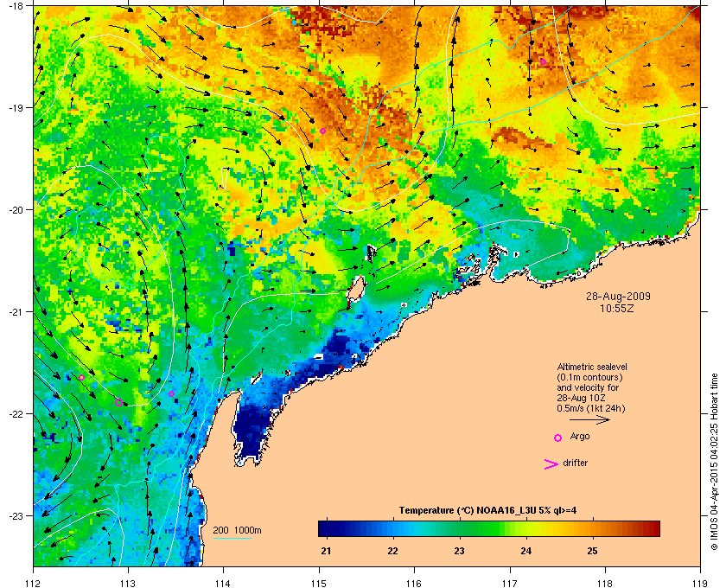Click the latitude axis label -23

[x=16, y=515]
